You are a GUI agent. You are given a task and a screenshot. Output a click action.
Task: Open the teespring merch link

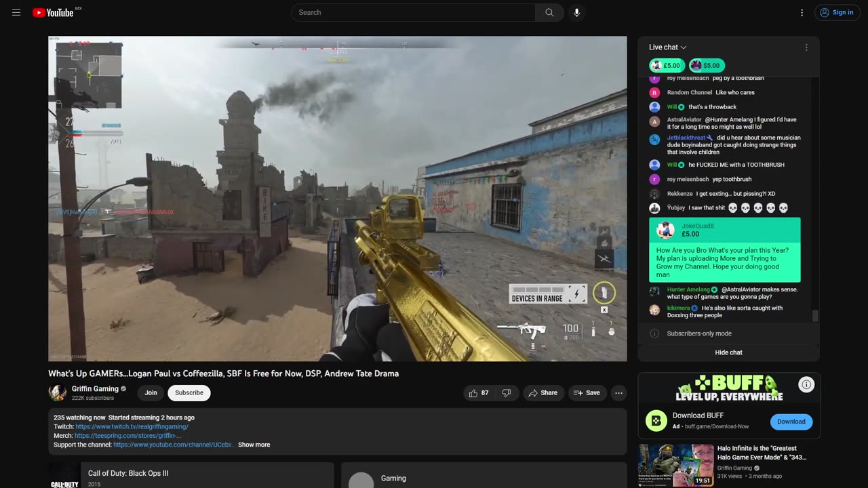click(127, 436)
